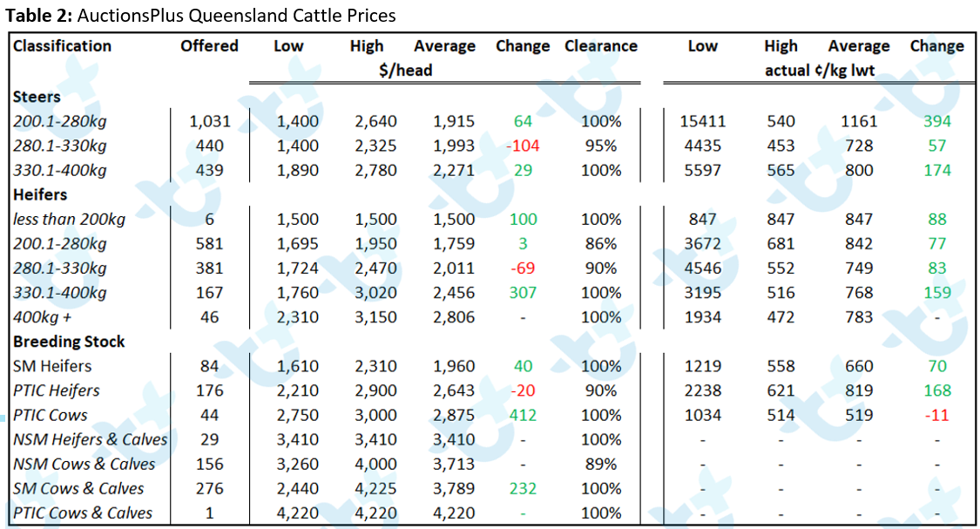Viewport: 980px width, 529px height.
Task: Select the PTIC Heifers row label
Action: (57, 390)
